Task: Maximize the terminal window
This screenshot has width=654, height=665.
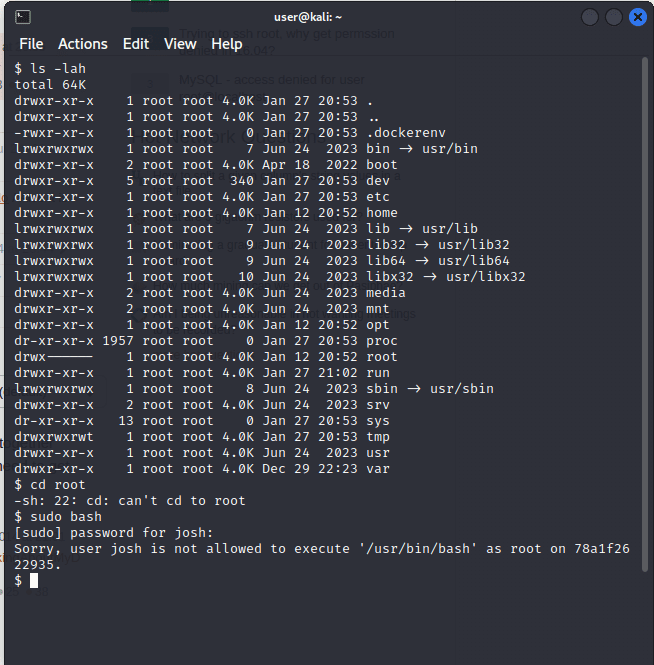Action: tap(614, 17)
